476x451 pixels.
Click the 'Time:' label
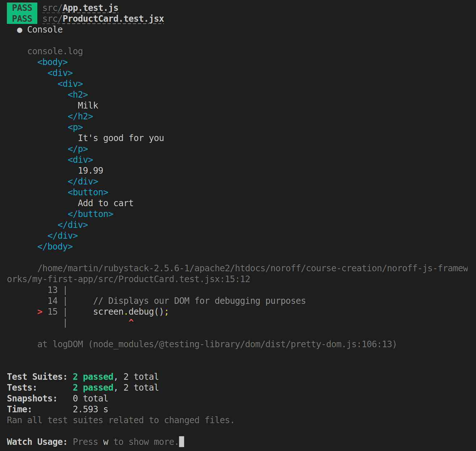point(19,409)
